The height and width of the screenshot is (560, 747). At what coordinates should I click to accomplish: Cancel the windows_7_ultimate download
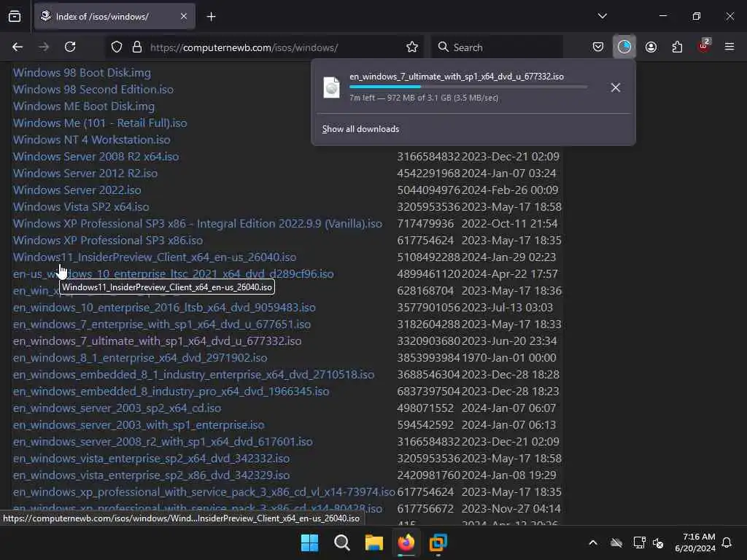[616, 87]
